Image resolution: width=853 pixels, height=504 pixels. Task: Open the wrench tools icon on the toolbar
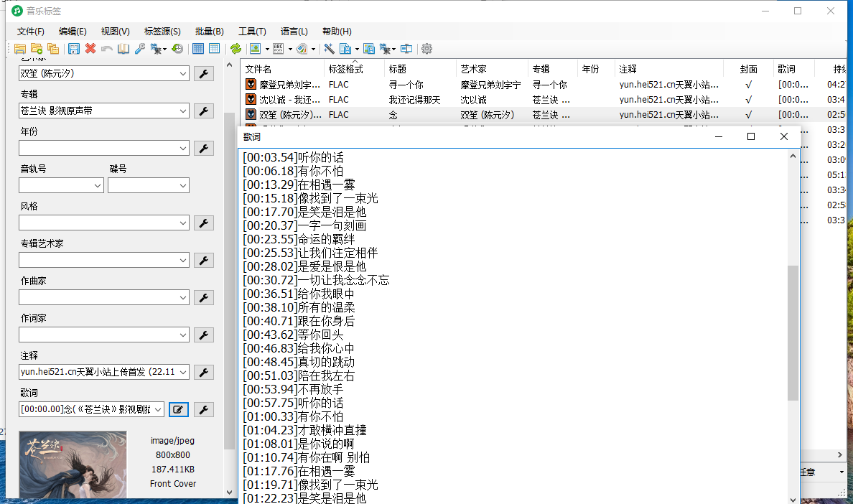139,48
